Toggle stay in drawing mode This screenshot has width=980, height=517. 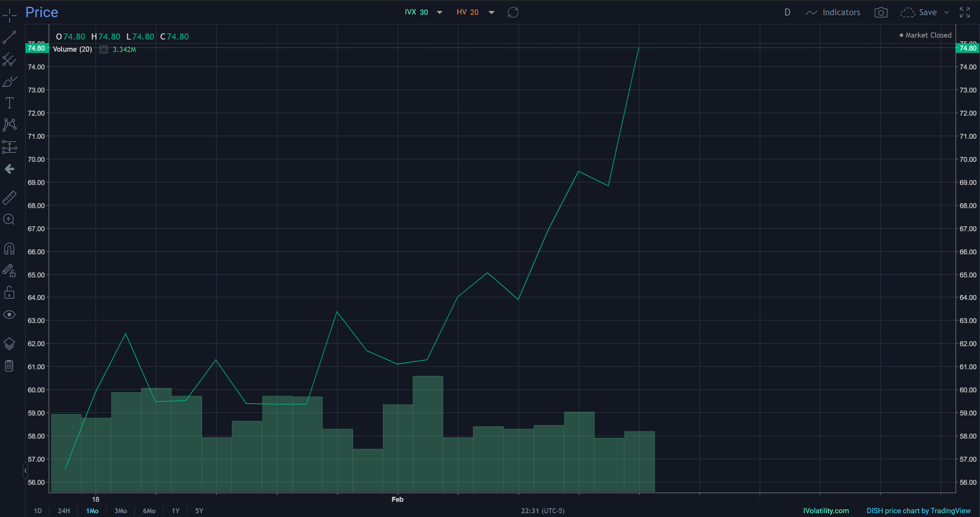point(9,270)
